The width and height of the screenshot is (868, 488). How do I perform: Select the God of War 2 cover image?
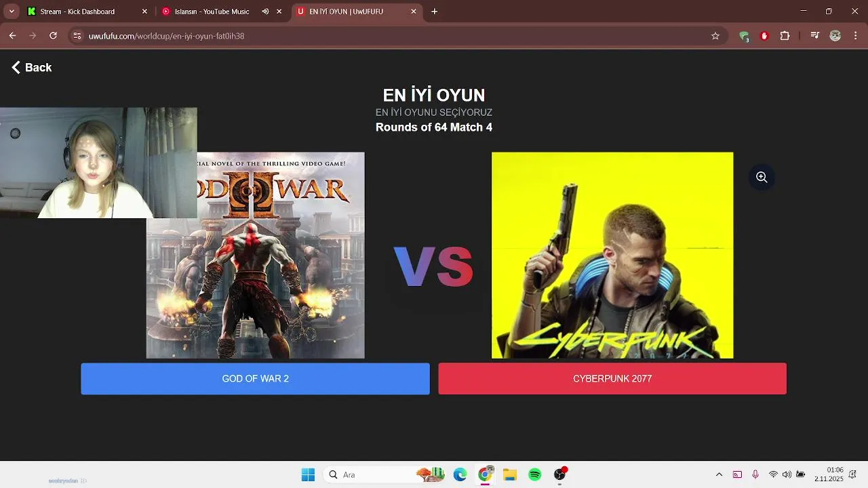[255, 255]
